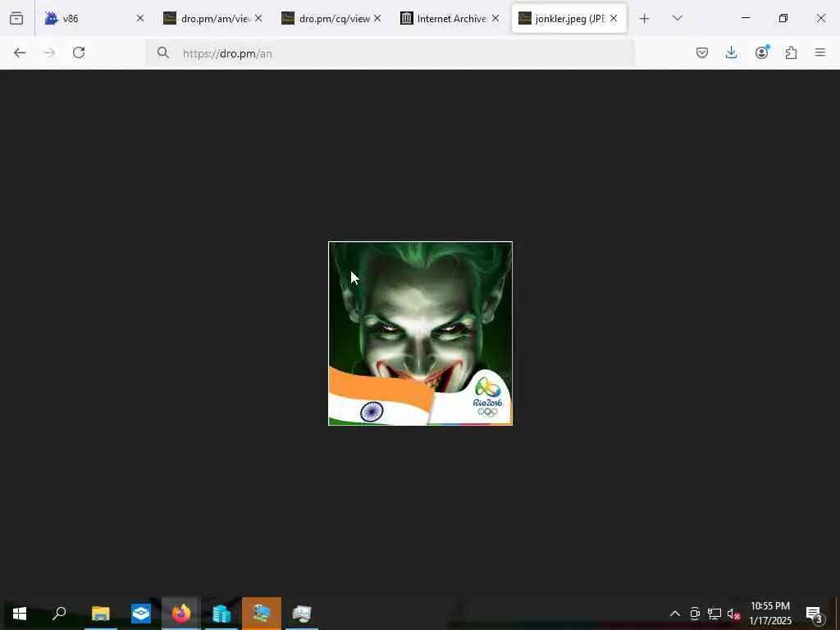Select the jonkler.jpeg tab
Screen dimensions: 840x630
pyautogui.click(x=569, y=19)
